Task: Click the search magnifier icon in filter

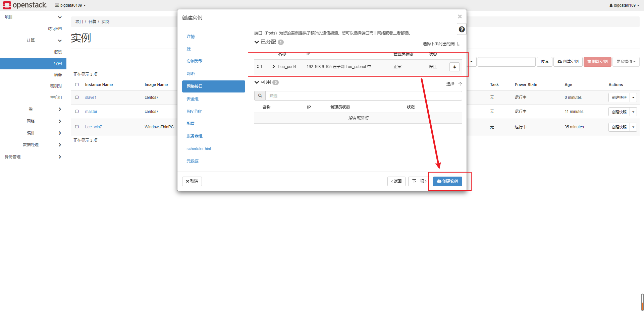Action: (x=260, y=96)
